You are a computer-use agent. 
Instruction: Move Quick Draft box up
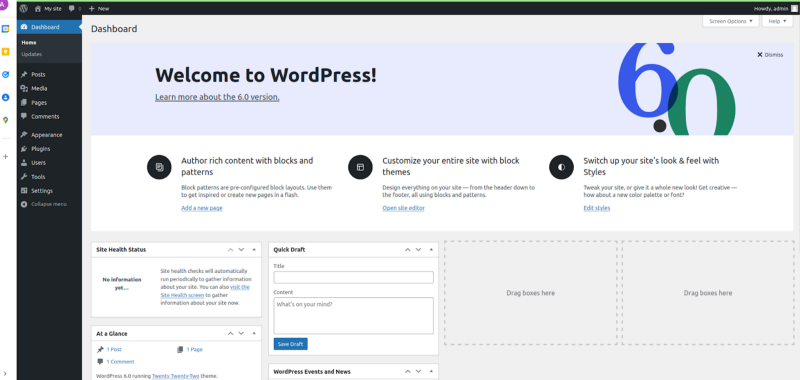[x=408, y=249]
